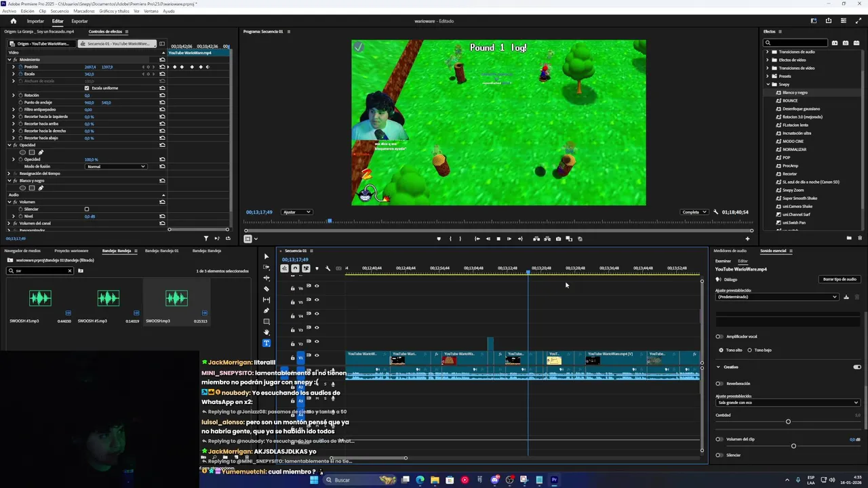Open Premiere Pro taskbar icon
This screenshot has width=868, height=488.
click(x=554, y=480)
